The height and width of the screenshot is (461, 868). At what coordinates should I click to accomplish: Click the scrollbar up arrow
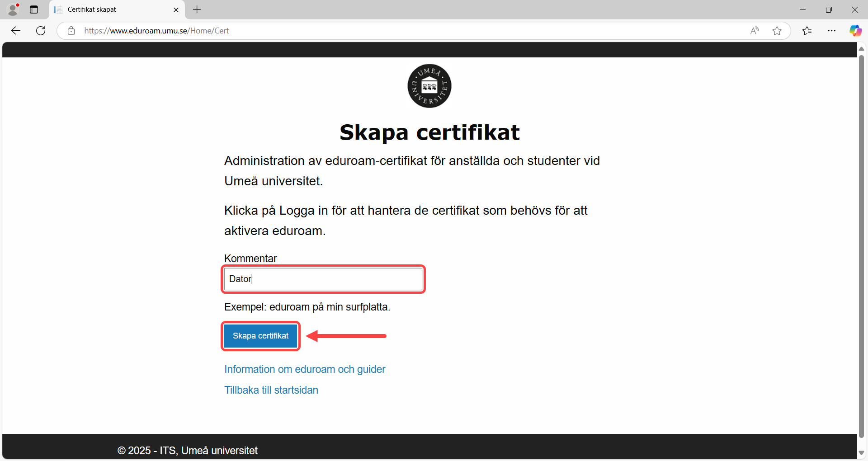[x=861, y=49]
